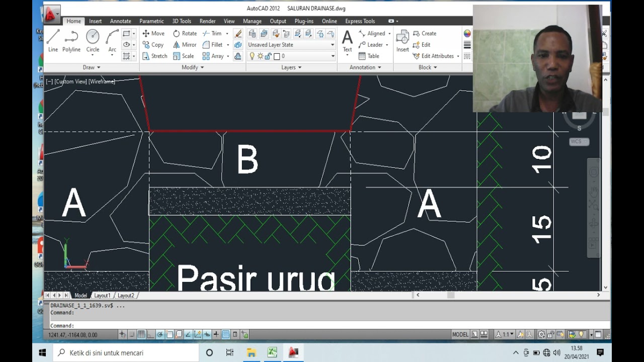The width and height of the screenshot is (644, 362).
Task: Select the Trim tool
Action: (212, 33)
